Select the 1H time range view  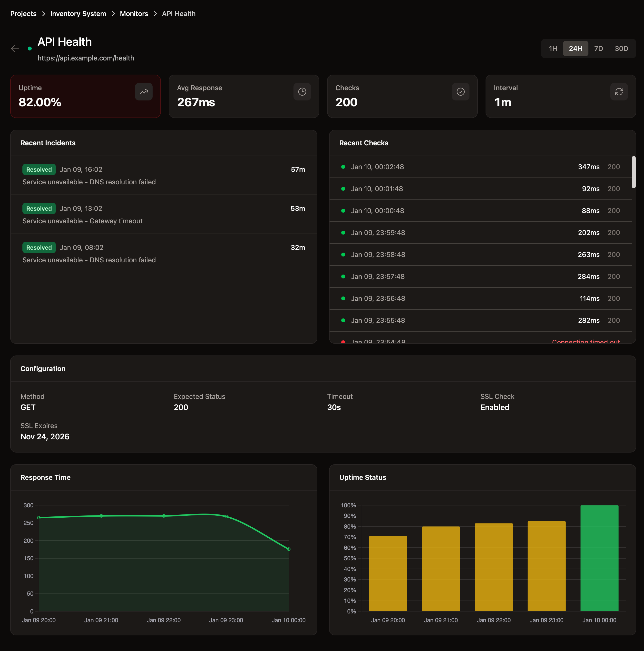pyautogui.click(x=553, y=49)
